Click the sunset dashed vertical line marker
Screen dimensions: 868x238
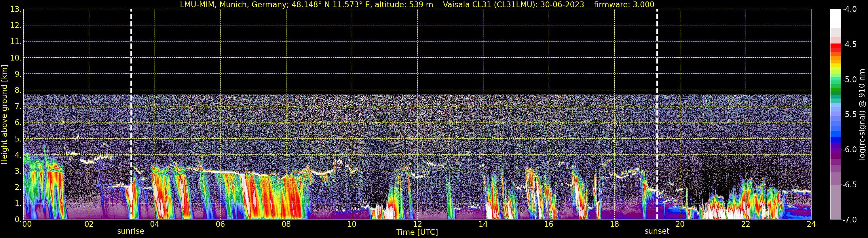pyautogui.click(x=657, y=114)
